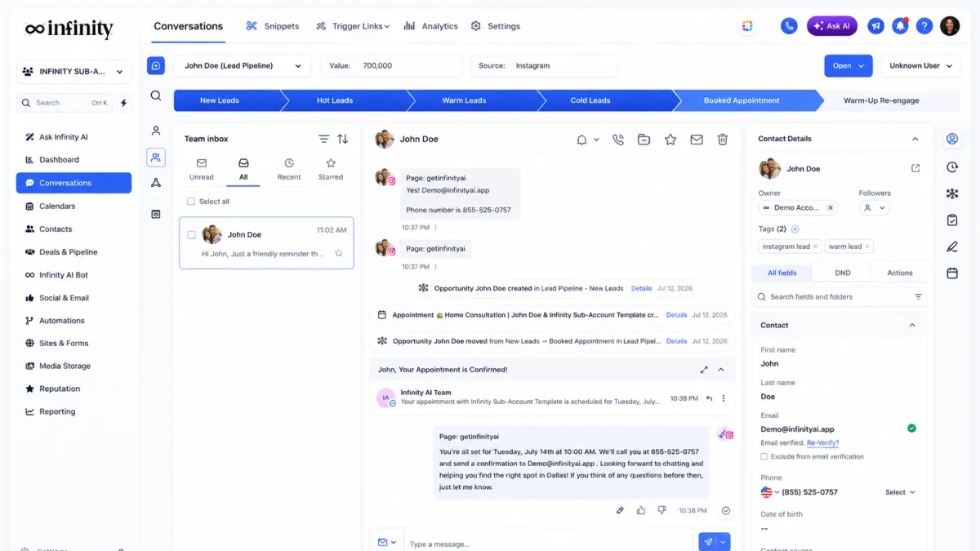Image resolution: width=980 pixels, height=551 pixels.
Task: Click the Type a message input
Action: point(548,544)
